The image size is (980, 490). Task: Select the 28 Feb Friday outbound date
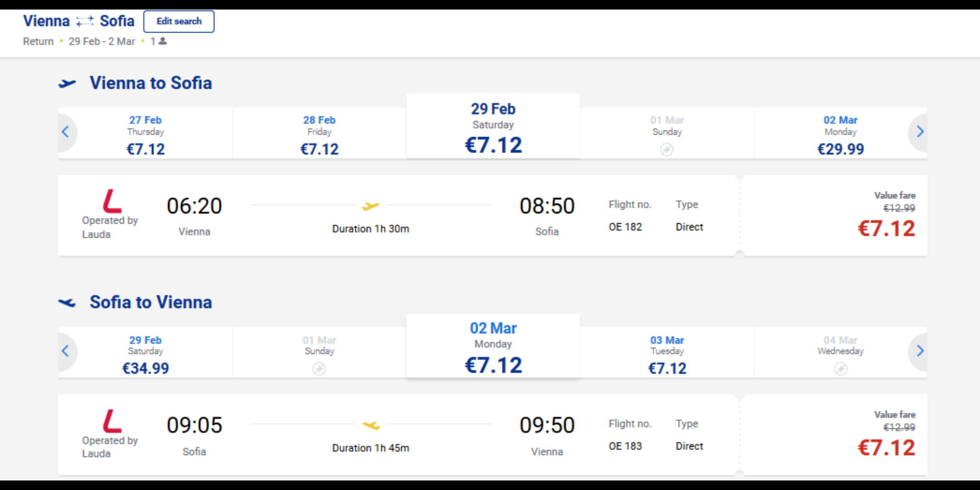coord(319,134)
